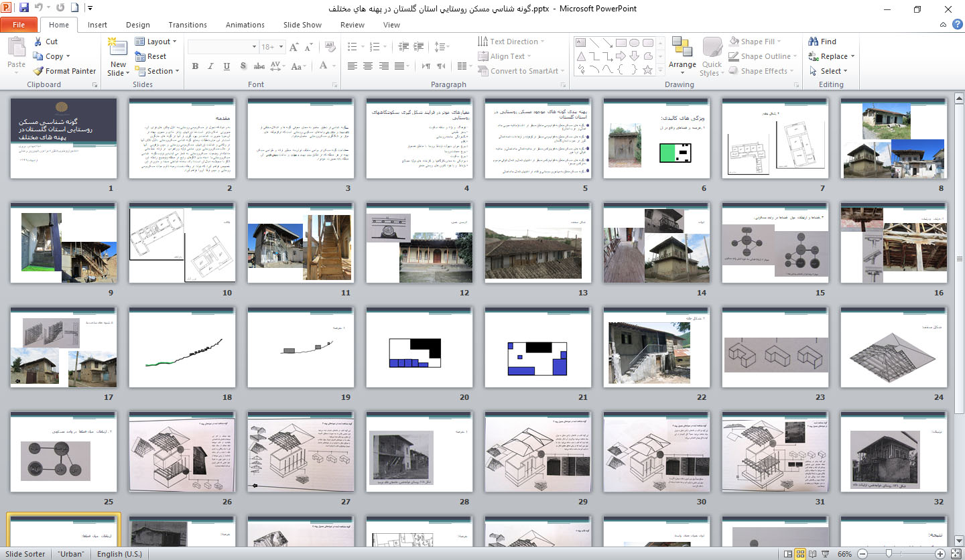Expand the Layout dropdown
965x560 pixels.
click(157, 42)
